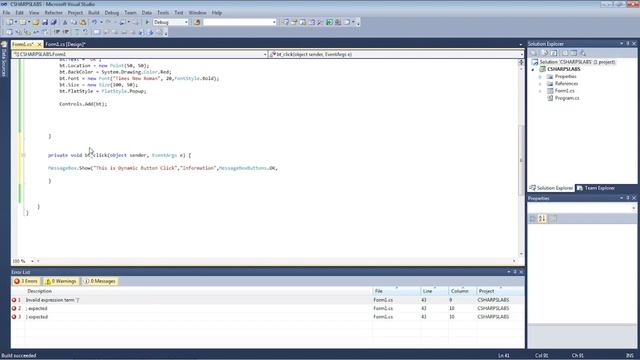
Task: Collapse the bt_click method outline marker
Action: (23, 155)
